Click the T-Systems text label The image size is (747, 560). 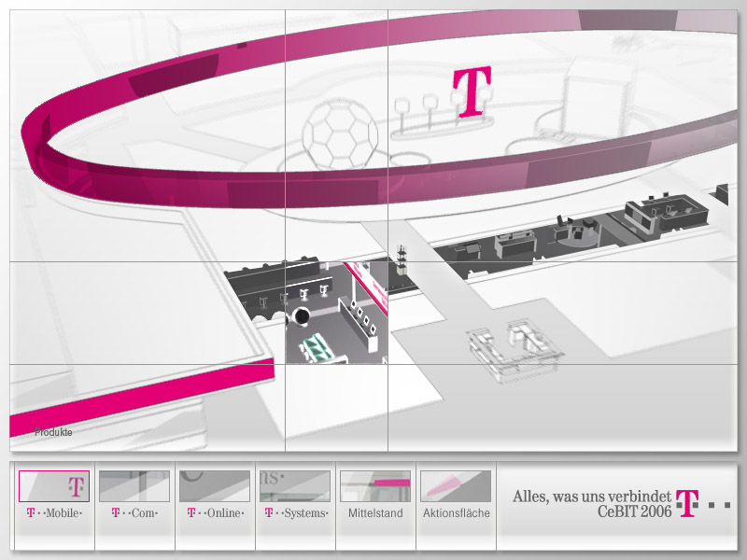295,513
